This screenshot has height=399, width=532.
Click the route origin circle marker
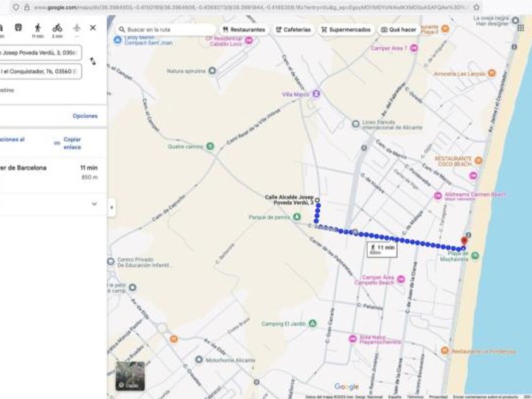317,200
